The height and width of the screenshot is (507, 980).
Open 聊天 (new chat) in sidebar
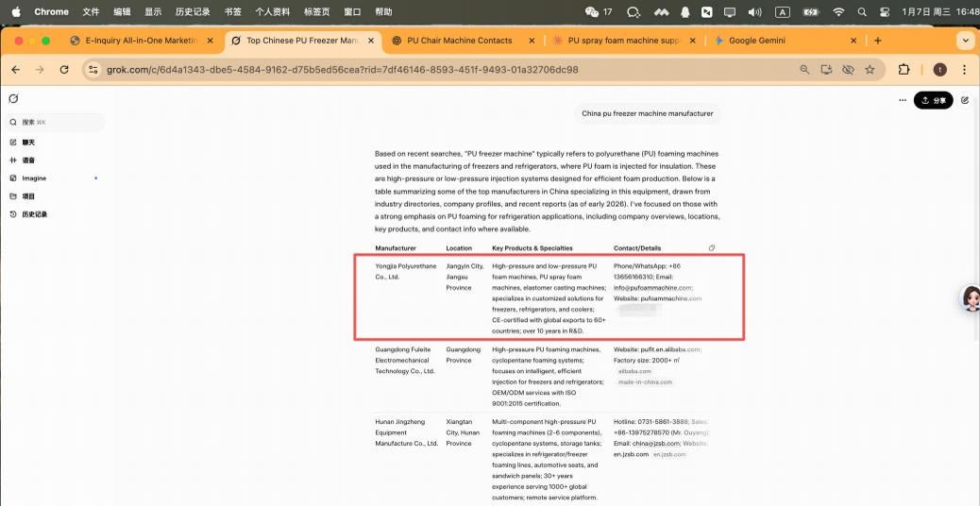pos(27,142)
